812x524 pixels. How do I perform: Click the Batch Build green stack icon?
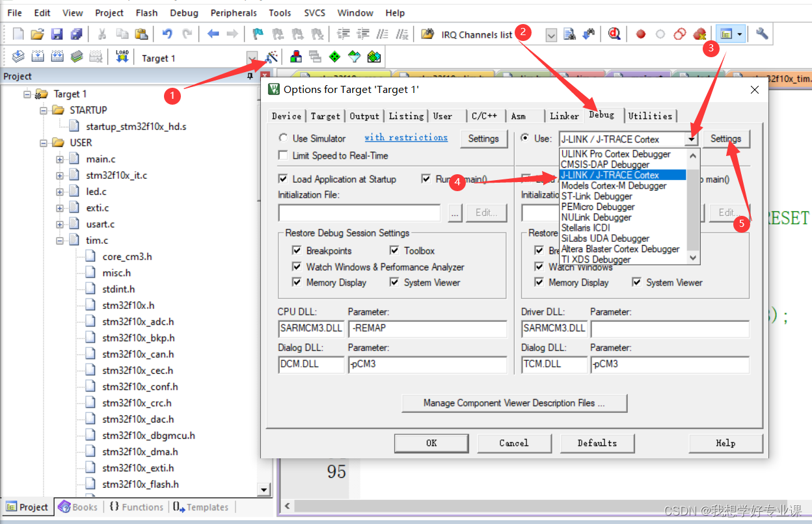tap(77, 57)
